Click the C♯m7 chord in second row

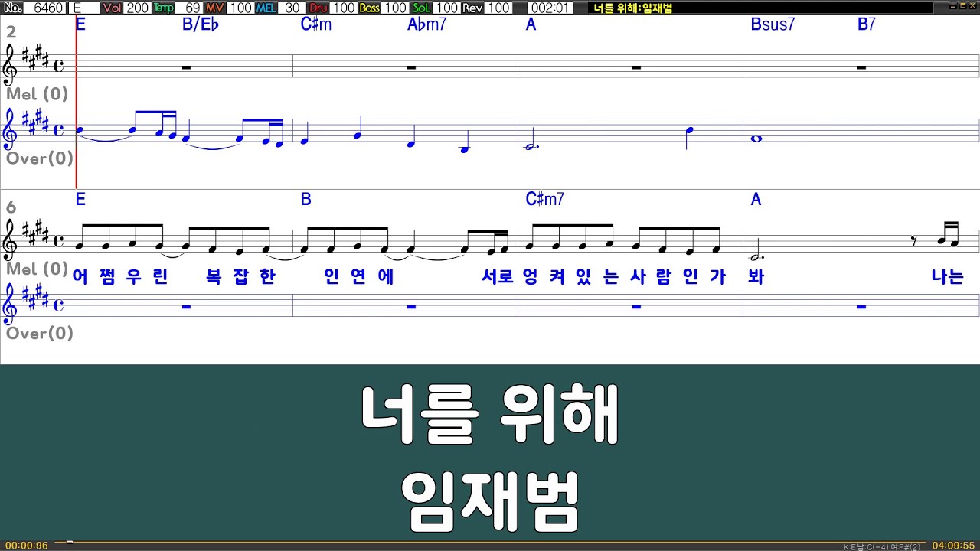(x=544, y=200)
